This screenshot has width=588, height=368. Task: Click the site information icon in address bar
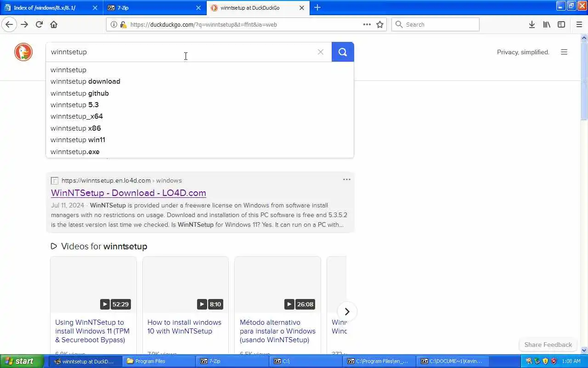[x=114, y=24]
